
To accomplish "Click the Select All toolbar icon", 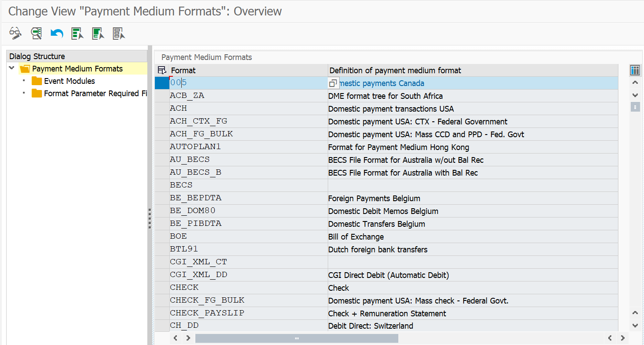I will [78, 33].
